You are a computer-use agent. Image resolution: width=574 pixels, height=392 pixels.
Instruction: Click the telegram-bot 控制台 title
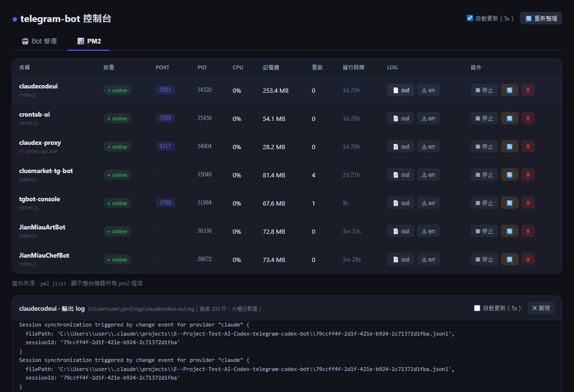pyautogui.click(x=66, y=19)
